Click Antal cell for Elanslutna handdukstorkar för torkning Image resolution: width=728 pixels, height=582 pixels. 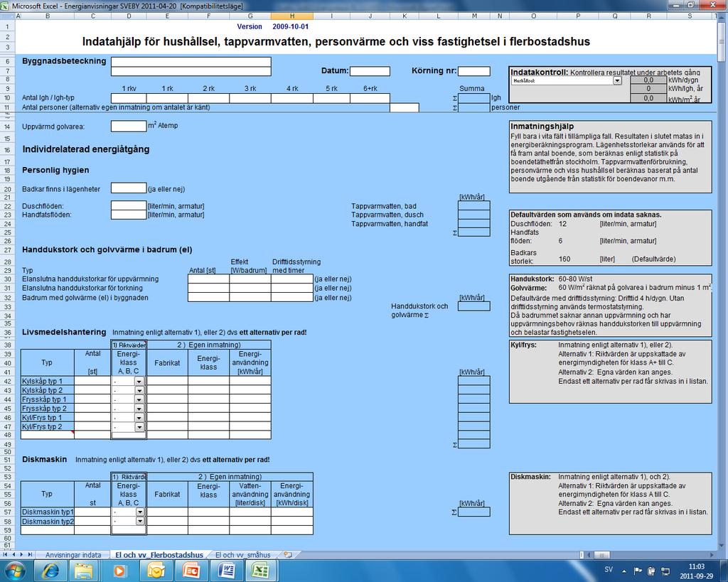(208, 289)
